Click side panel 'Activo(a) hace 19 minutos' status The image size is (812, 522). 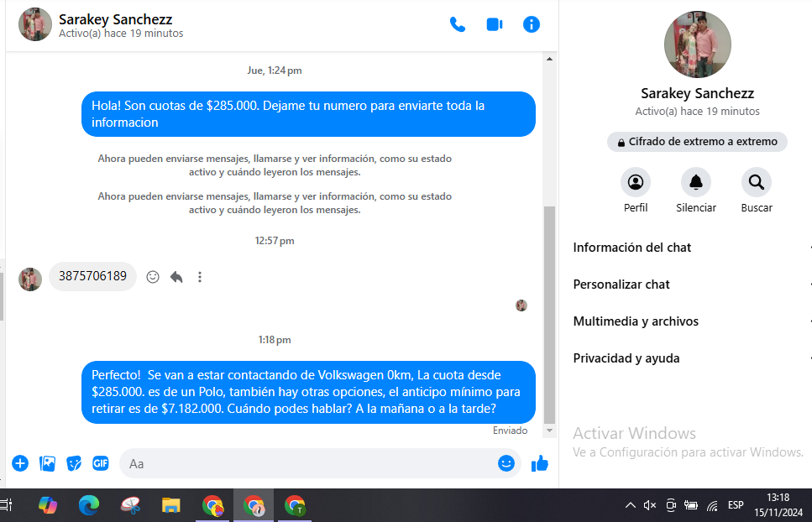[x=697, y=112]
